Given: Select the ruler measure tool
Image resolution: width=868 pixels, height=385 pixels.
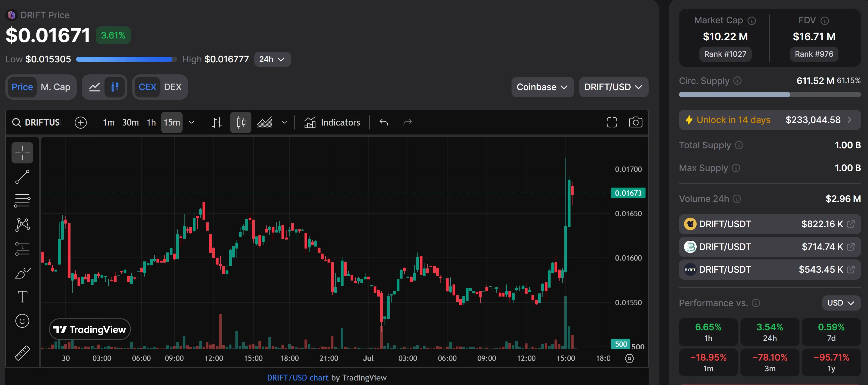Looking at the screenshot, I should 22,353.
